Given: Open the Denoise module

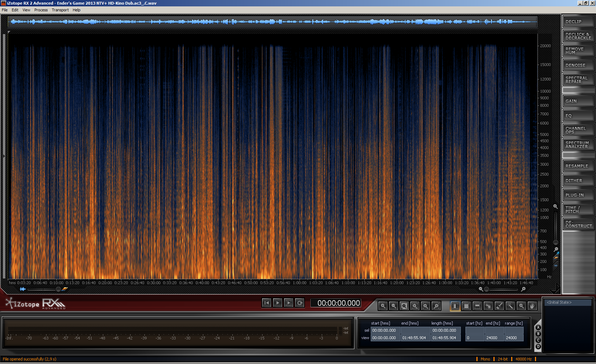Looking at the screenshot, I should pos(578,65).
